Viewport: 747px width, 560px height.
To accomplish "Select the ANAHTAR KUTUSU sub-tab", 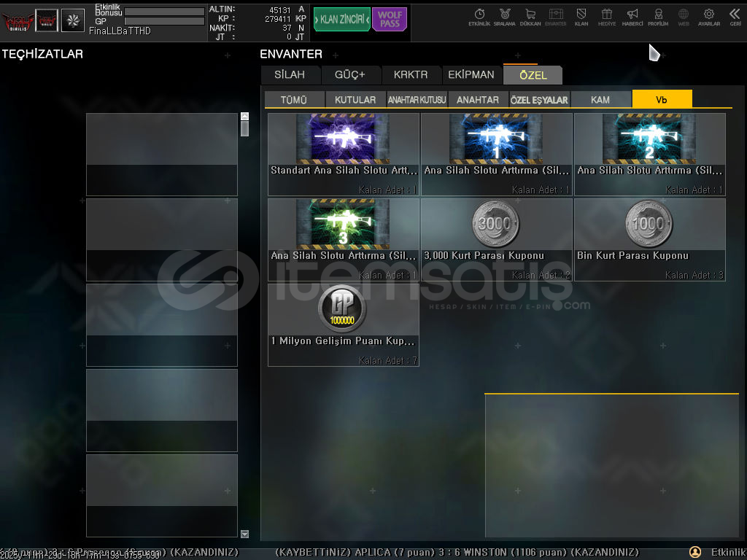I will pos(417,99).
